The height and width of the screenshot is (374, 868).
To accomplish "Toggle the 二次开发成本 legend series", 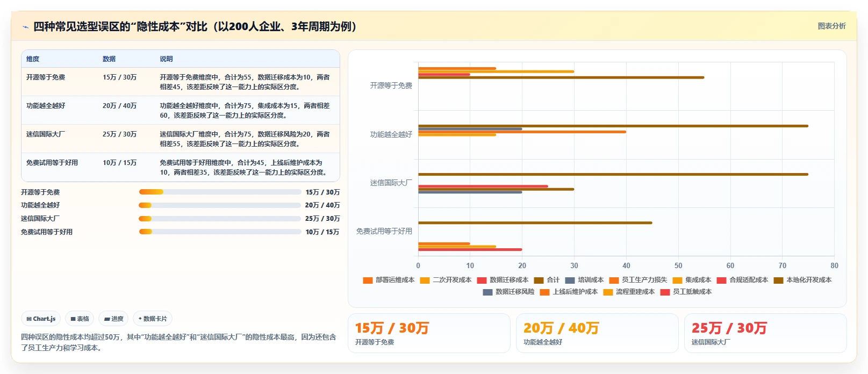I will [x=446, y=280].
